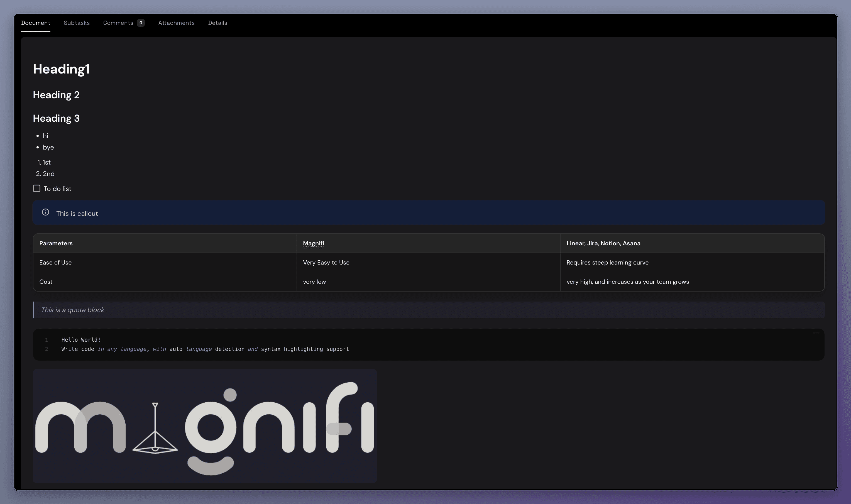Click the 'Write code in any language' code line
This screenshot has height=504, width=851.
coord(205,349)
